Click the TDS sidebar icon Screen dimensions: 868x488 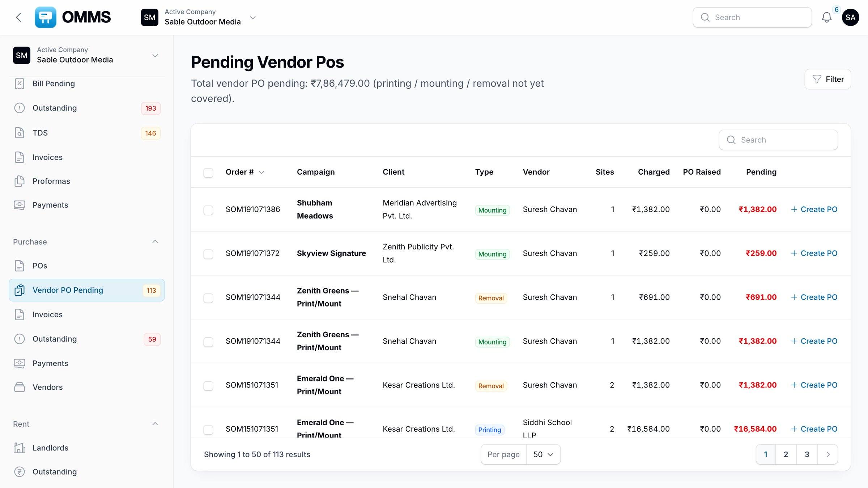20,133
